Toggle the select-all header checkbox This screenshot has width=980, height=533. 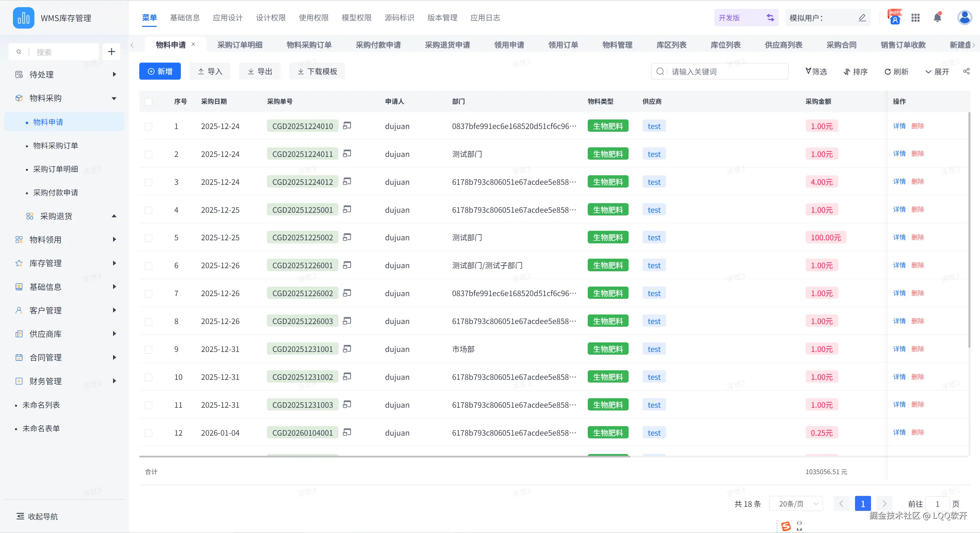[148, 101]
